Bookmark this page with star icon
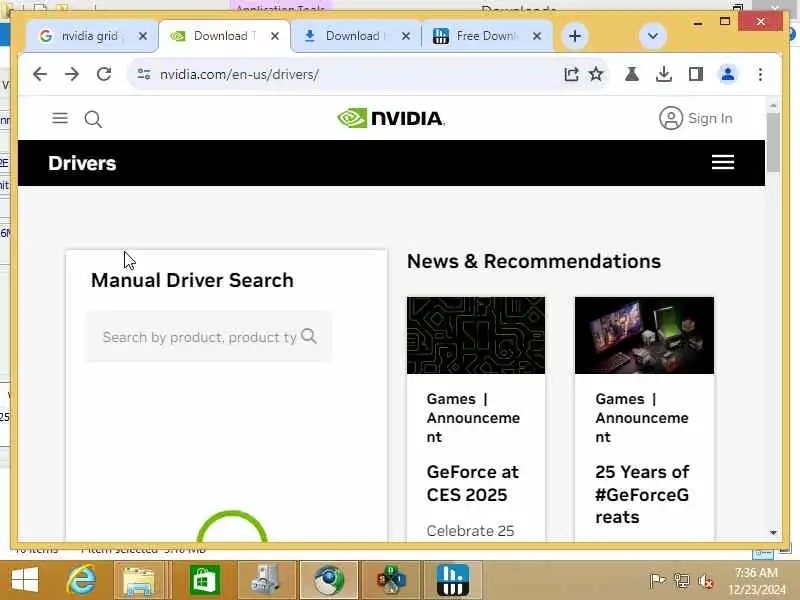Screen dimensions: 800x600 [x=596, y=74]
